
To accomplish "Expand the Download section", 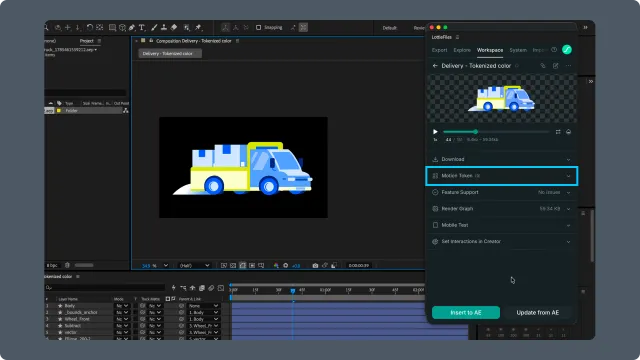I will click(502, 159).
